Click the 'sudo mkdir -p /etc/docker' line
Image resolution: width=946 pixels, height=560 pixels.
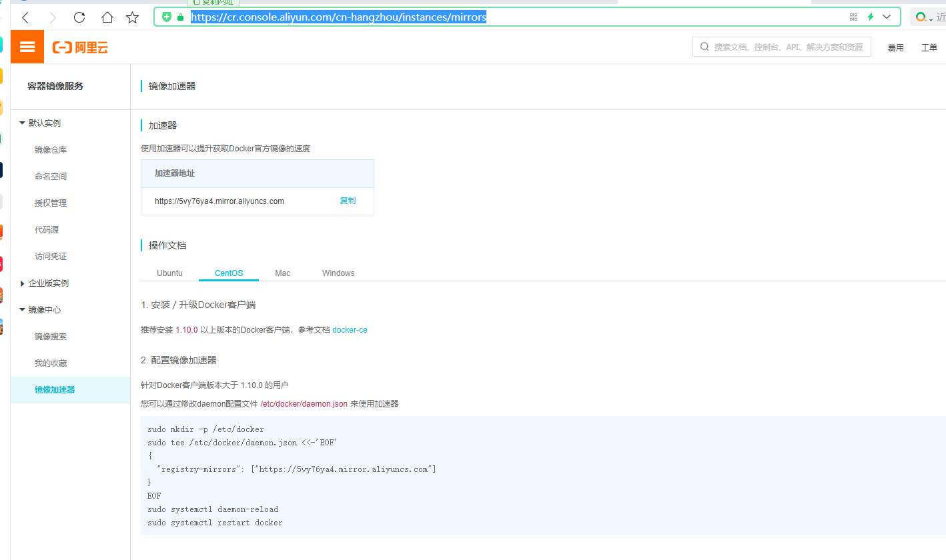click(x=205, y=429)
